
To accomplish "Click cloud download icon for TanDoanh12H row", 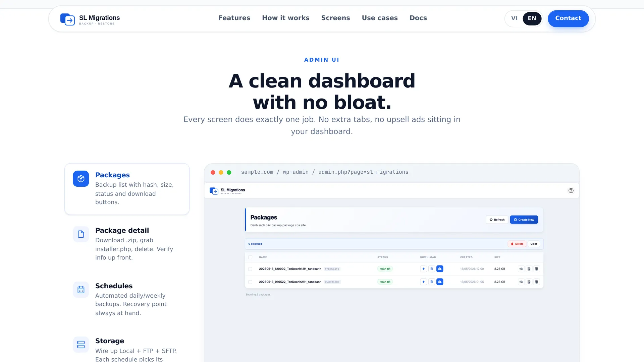I will [x=440, y=269].
